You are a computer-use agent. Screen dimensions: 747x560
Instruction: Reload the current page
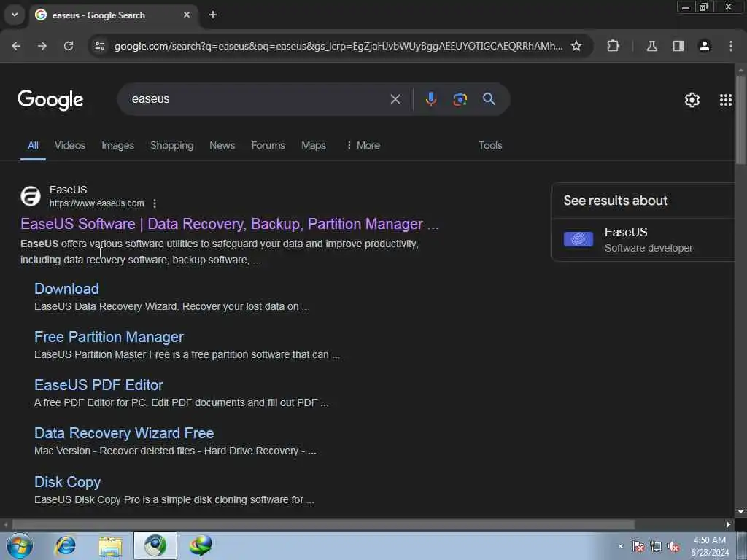pyautogui.click(x=69, y=46)
